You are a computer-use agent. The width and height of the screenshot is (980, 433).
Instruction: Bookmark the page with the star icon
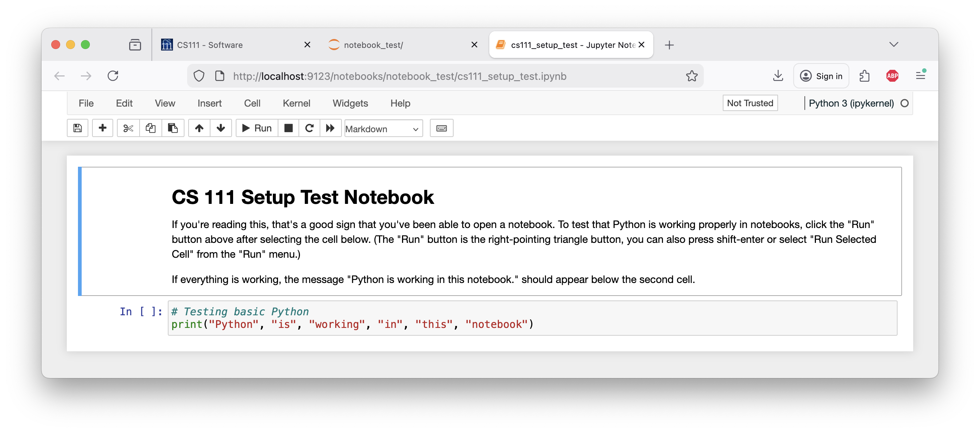point(692,76)
